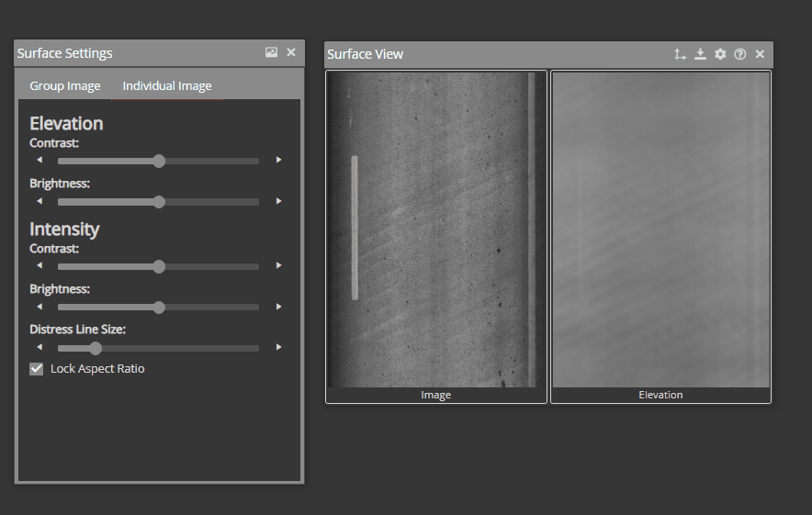Open the Surface View help icon
This screenshot has width=812, height=515.
coord(740,54)
